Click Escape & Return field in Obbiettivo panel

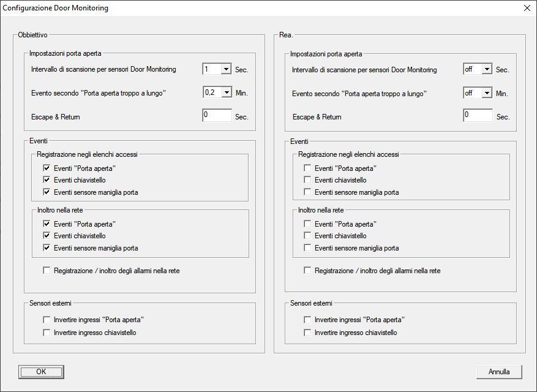tap(217, 116)
